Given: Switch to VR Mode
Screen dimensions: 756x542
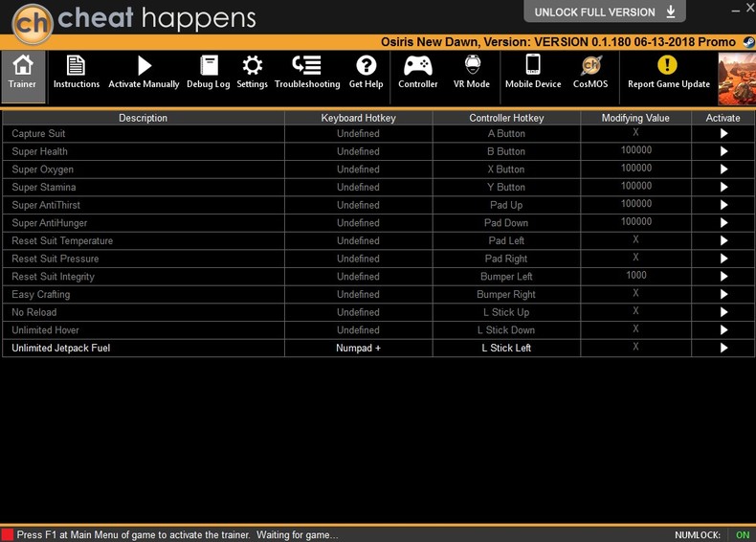Looking at the screenshot, I should pos(472,73).
